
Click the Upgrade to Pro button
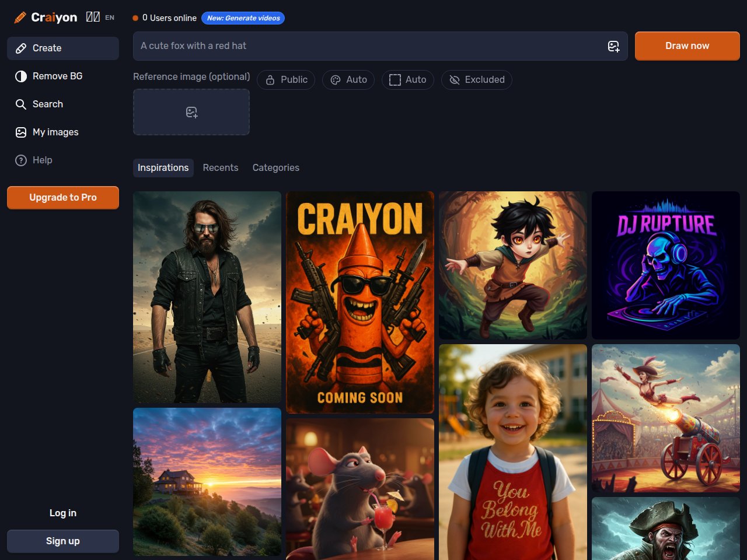click(x=63, y=198)
